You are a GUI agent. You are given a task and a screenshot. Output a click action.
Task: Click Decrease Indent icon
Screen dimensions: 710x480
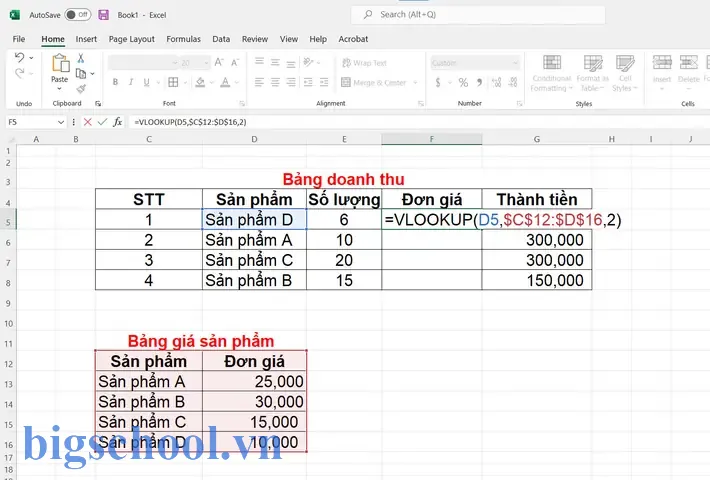click(x=308, y=82)
